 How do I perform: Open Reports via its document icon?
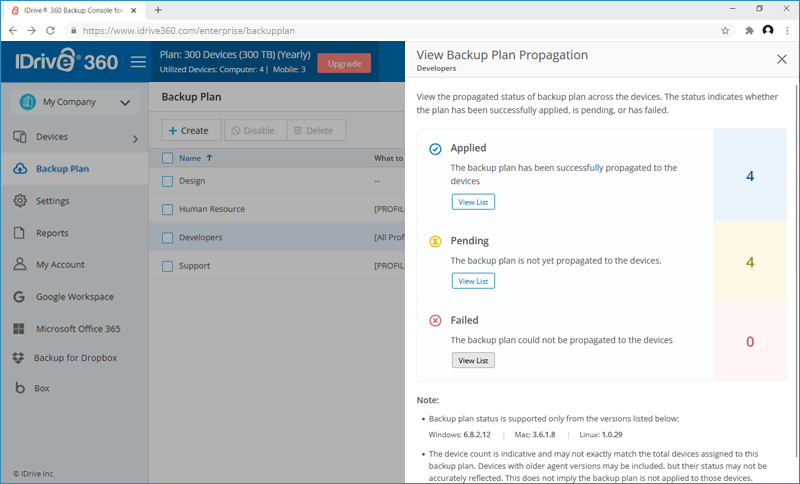coord(20,233)
